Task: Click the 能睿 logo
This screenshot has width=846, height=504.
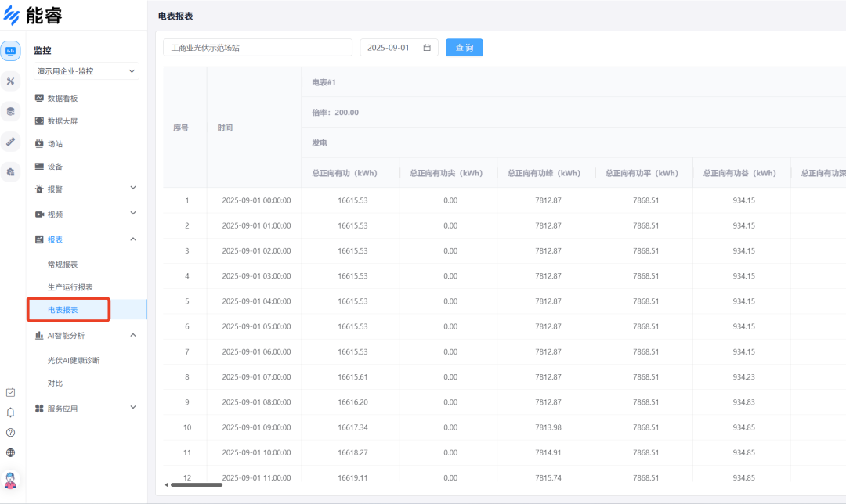Action: pos(33,15)
